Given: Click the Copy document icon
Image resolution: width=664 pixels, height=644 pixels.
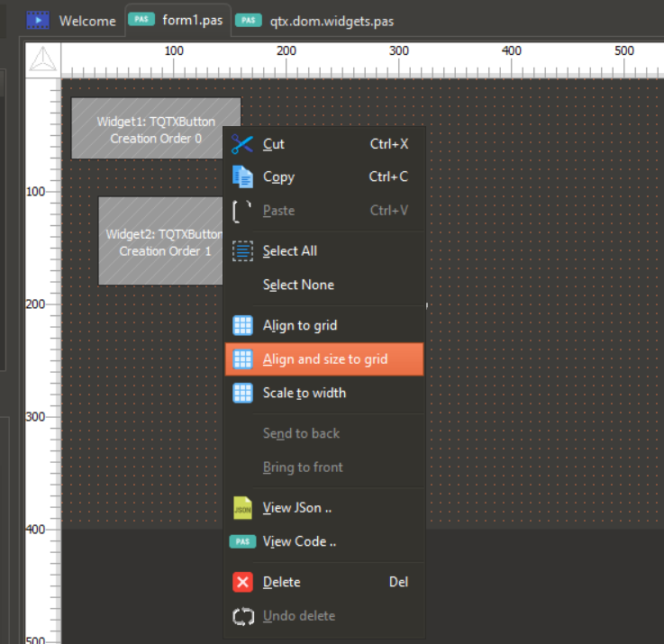Looking at the screenshot, I should (242, 177).
